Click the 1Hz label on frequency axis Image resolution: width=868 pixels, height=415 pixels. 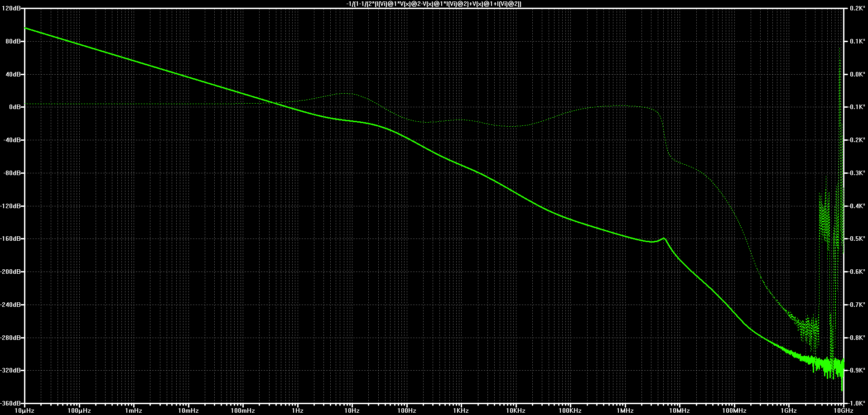pos(298,411)
